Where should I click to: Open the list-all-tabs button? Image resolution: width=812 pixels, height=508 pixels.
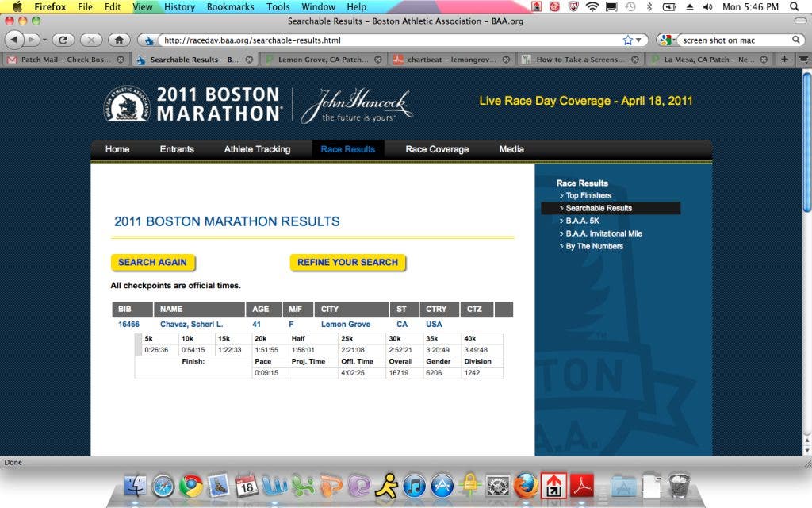pyautogui.click(x=803, y=59)
